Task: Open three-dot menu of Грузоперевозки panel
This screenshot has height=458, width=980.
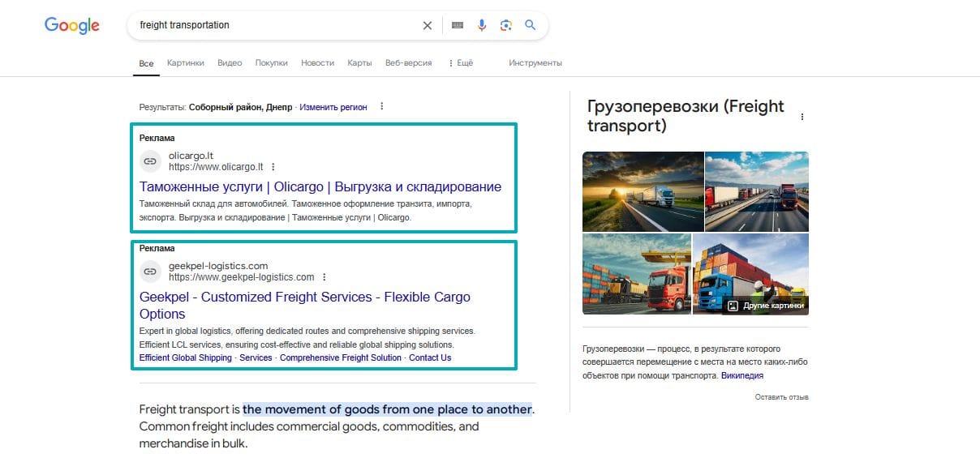Action: (802, 117)
